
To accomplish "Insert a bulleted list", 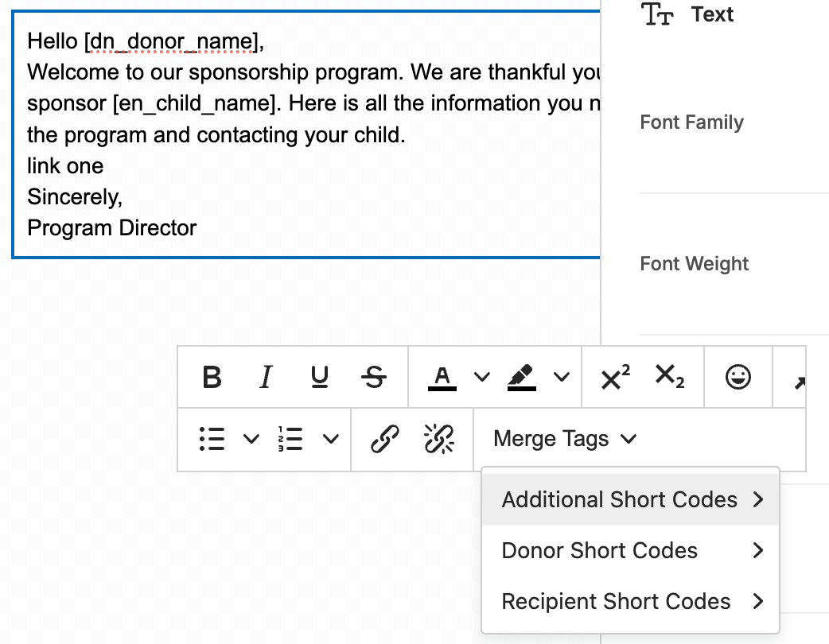I will click(212, 439).
